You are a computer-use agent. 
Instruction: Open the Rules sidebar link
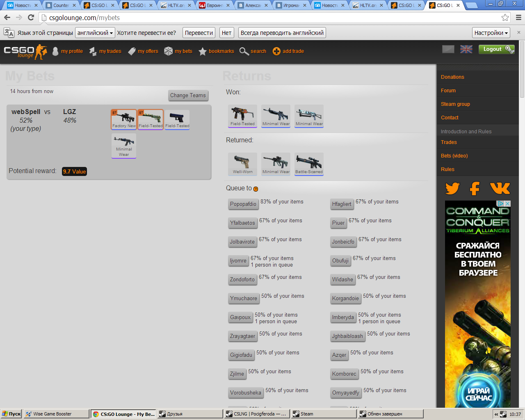click(x=447, y=169)
